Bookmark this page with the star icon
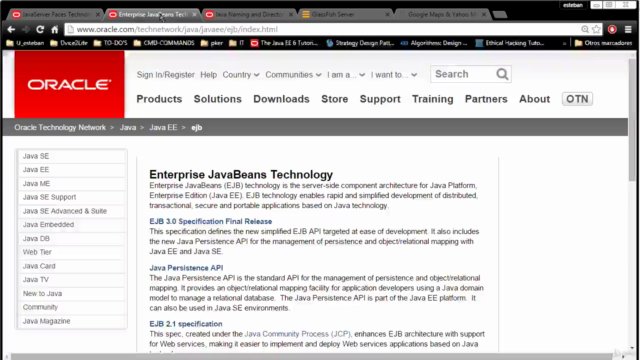The image size is (640, 360). coord(596,29)
